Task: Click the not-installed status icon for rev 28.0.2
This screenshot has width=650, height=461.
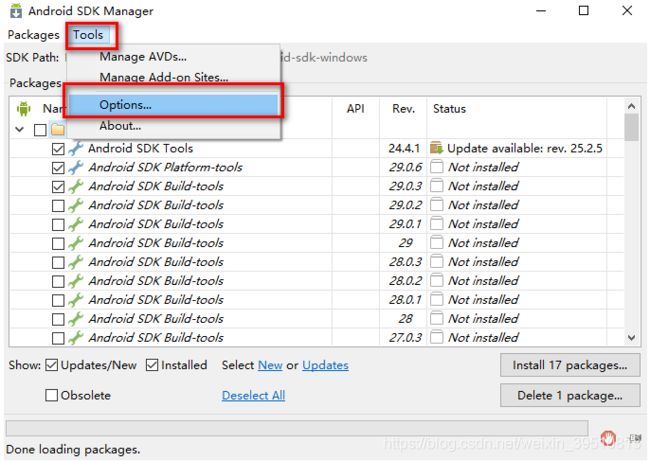Action: tap(437, 281)
